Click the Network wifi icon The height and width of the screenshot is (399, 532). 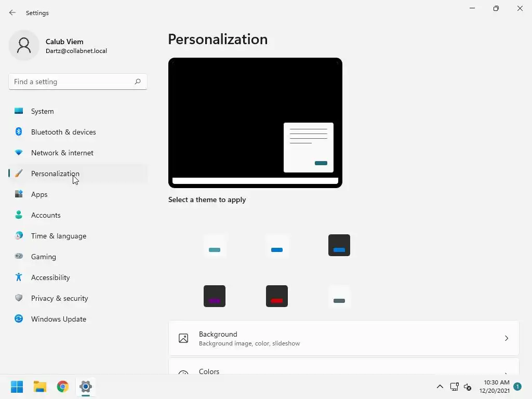(19, 153)
